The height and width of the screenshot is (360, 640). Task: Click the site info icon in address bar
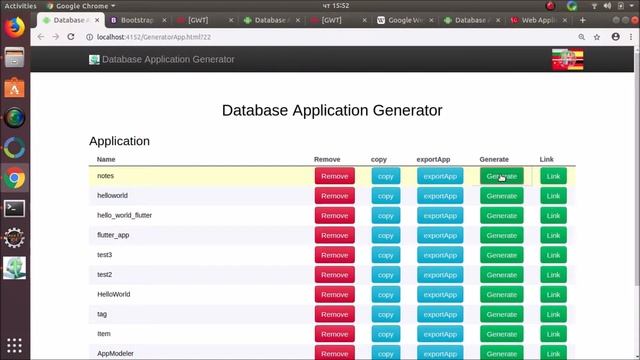pyautogui.click(x=89, y=37)
